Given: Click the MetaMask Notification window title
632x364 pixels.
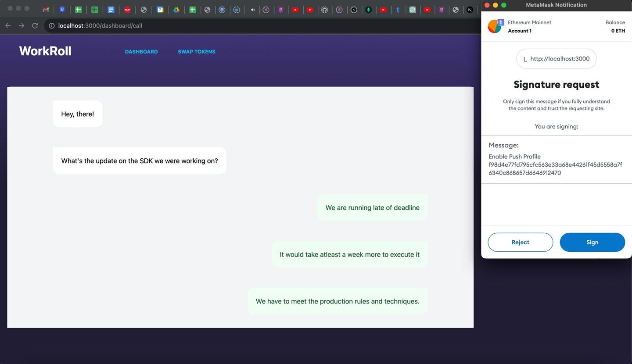Looking at the screenshot, I should pyautogui.click(x=557, y=5).
